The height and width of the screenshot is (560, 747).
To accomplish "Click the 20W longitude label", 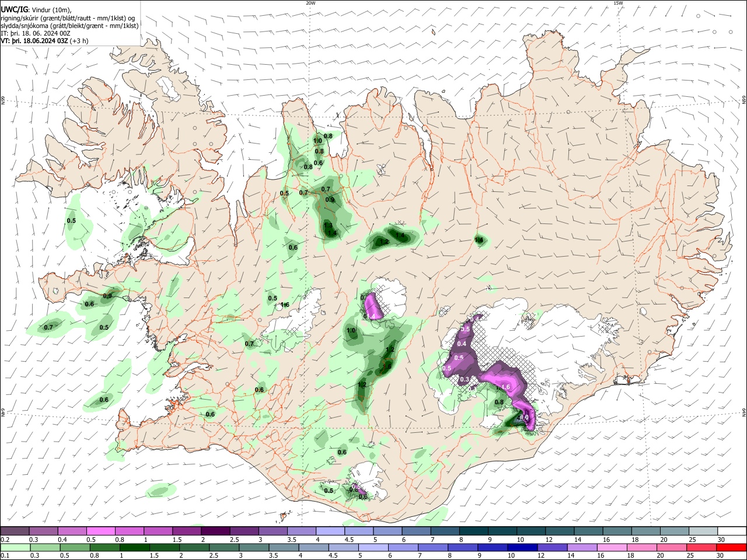I will 310,3.
